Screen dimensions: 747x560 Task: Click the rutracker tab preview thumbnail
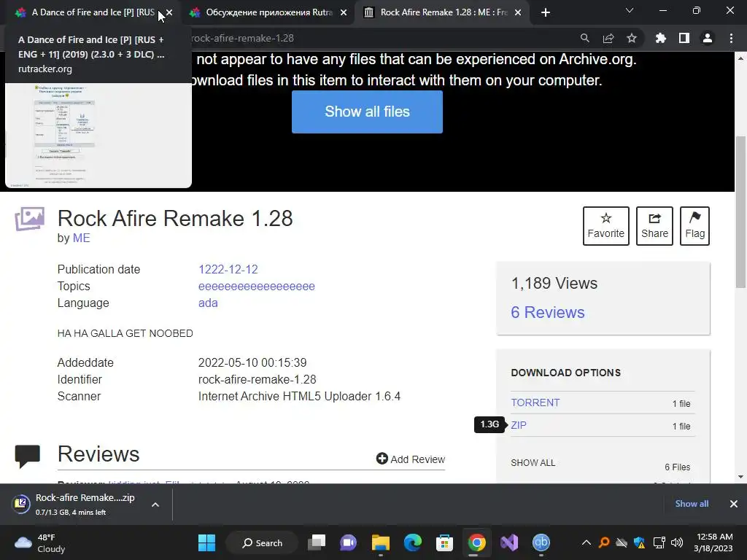pyautogui.click(x=98, y=136)
